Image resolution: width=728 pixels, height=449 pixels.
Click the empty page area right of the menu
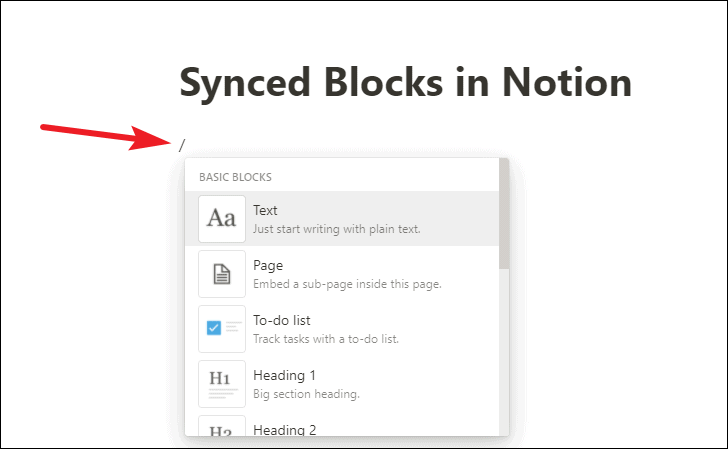tap(618, 288)
